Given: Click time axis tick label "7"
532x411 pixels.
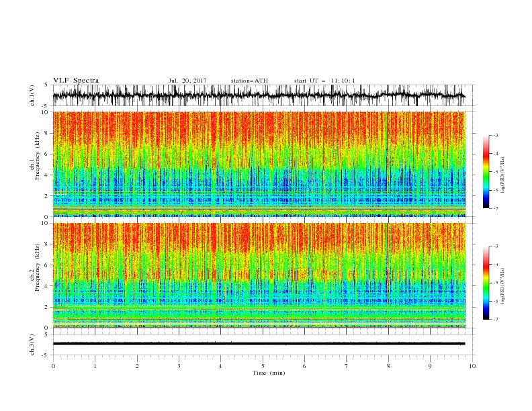Looking at the screenshot, I should click(x=347, y=366).
